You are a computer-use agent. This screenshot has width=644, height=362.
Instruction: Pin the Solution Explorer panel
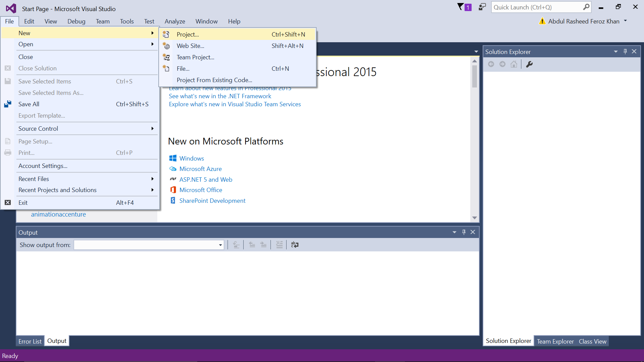625,51
